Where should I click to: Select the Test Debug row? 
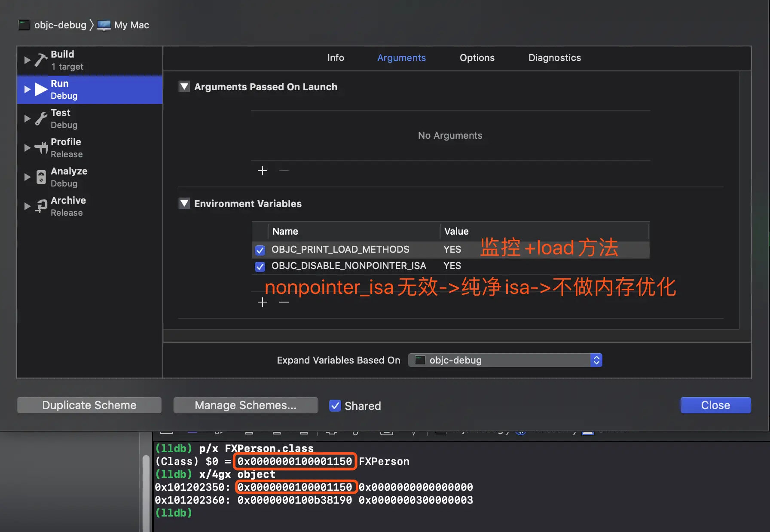(x=90, y=119)
